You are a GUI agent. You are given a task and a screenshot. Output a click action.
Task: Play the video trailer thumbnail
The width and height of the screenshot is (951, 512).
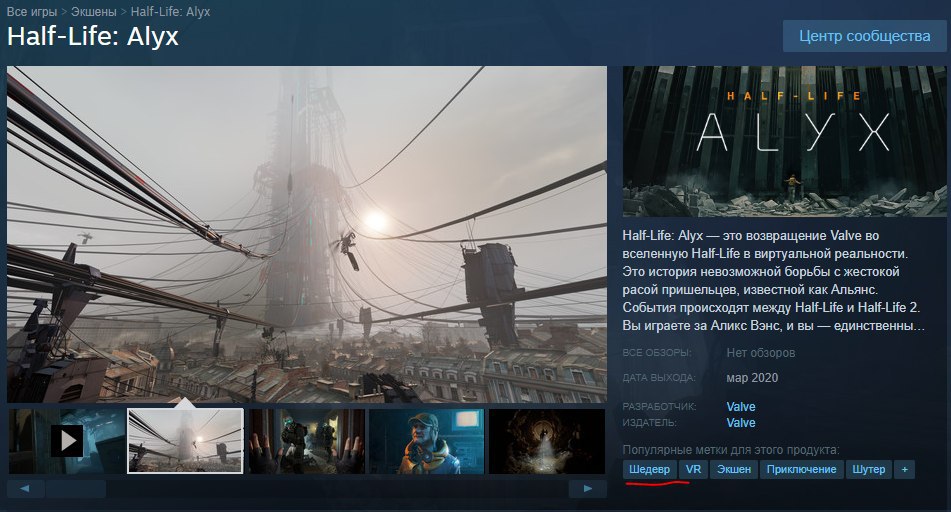point(67,441)
